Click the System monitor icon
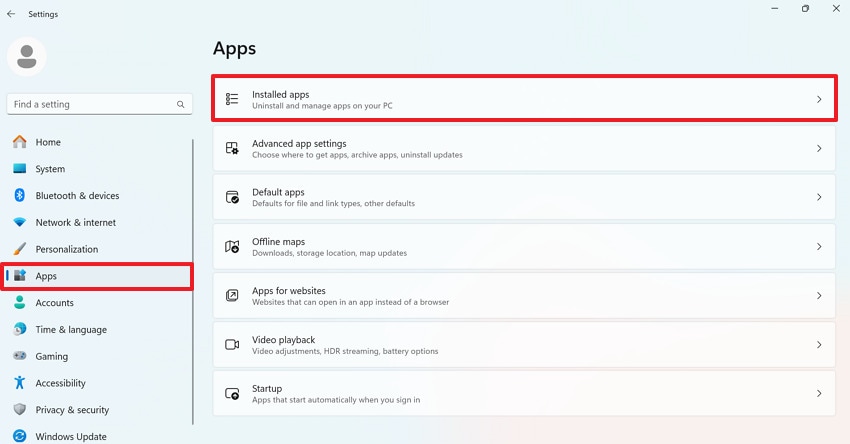This screenshot has width=850, height=444. point(20,169)
